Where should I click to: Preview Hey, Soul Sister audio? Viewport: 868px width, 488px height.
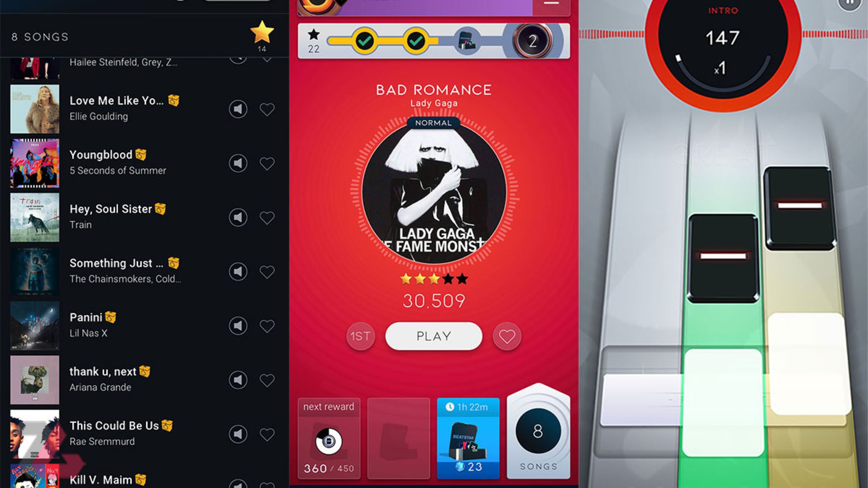238,217
